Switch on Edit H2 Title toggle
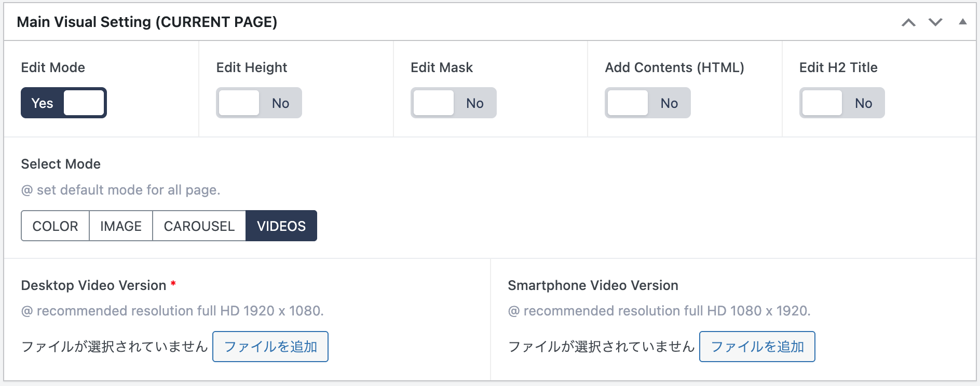 (x=842, y=103)
